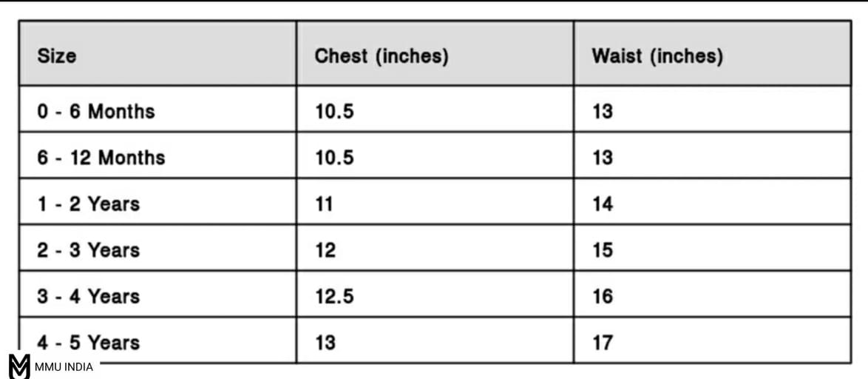Select the 2 - 3 Years row label

pos(89,249)
